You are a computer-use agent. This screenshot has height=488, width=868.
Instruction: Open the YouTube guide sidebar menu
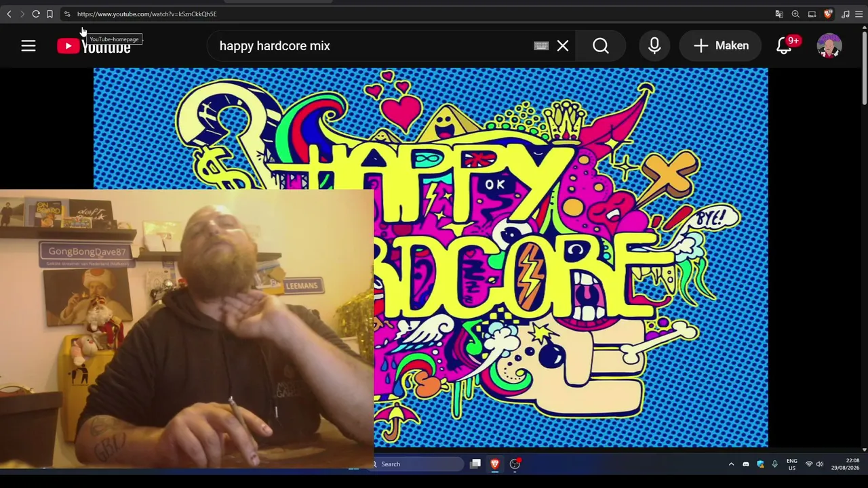click(28, 45)
